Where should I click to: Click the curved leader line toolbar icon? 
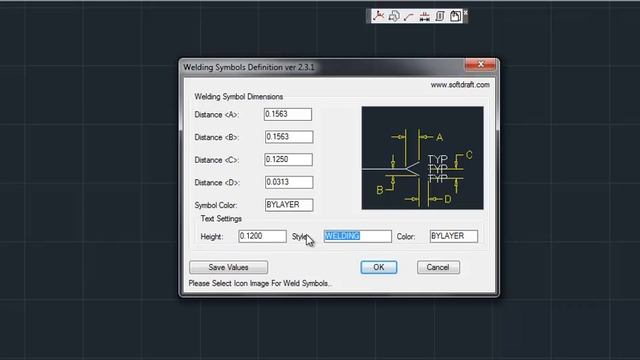coord(409,17)
